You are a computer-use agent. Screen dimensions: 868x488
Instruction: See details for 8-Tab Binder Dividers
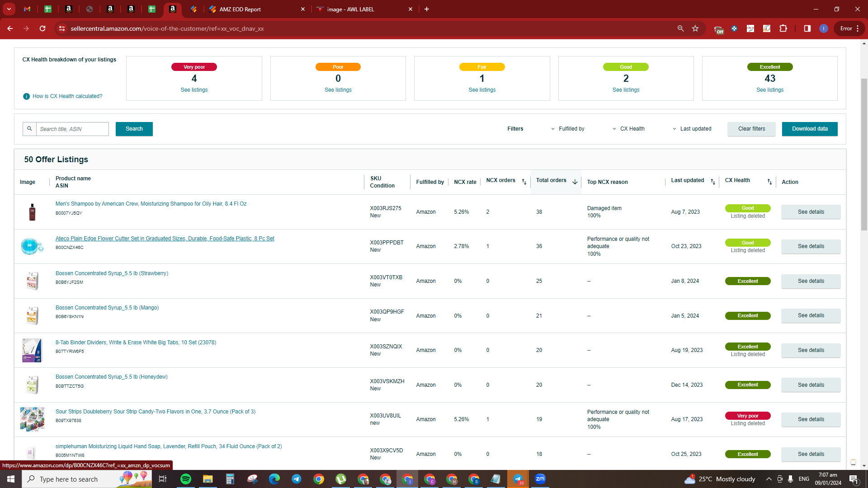point(811,350)
